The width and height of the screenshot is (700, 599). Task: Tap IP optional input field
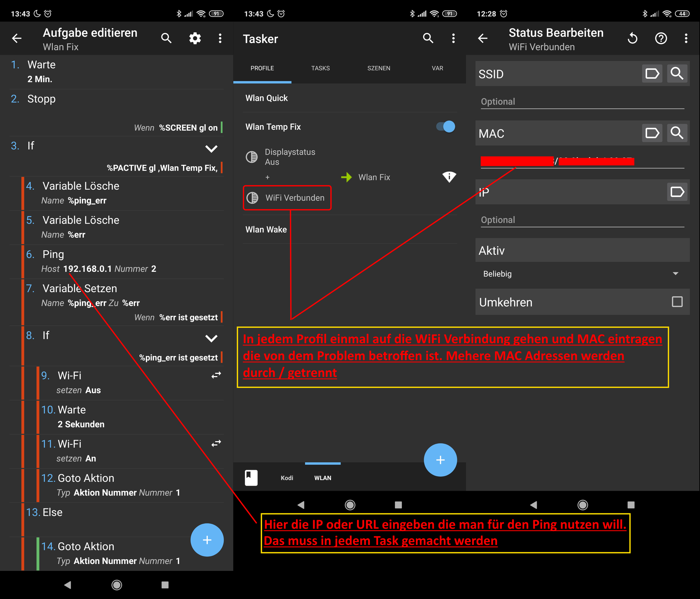click(x=582, y=220)
